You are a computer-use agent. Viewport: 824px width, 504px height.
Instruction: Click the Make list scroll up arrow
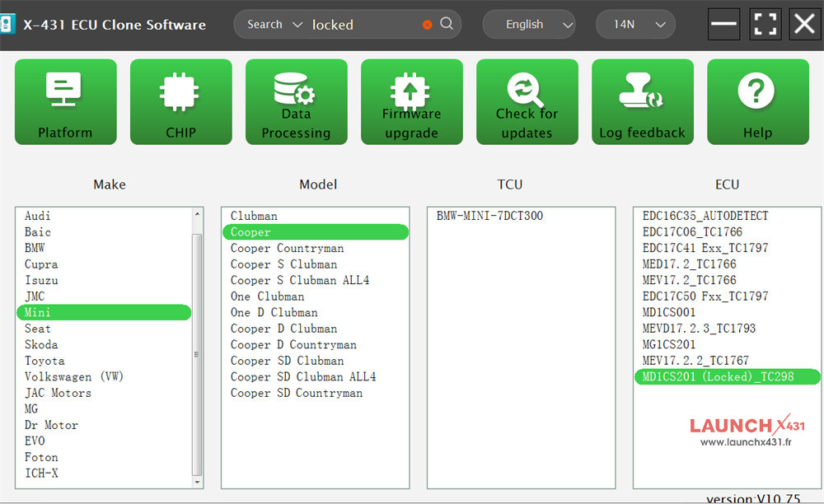[x=197, y=213]
